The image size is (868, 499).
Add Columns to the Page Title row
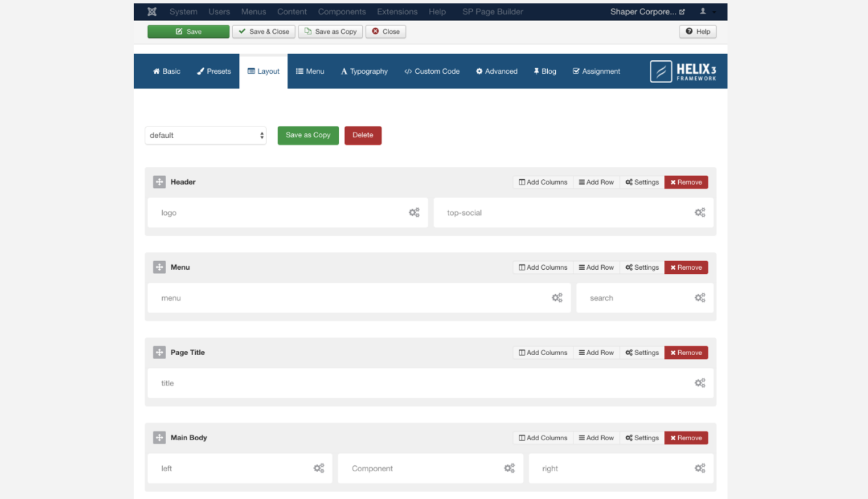[543, 352]
